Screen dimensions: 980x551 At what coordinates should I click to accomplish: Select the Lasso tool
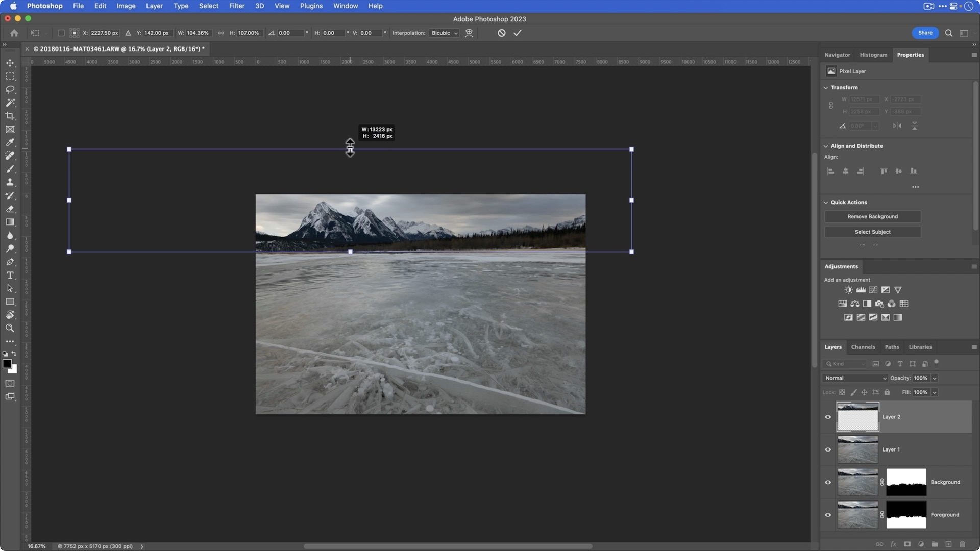tap(10, 89)
